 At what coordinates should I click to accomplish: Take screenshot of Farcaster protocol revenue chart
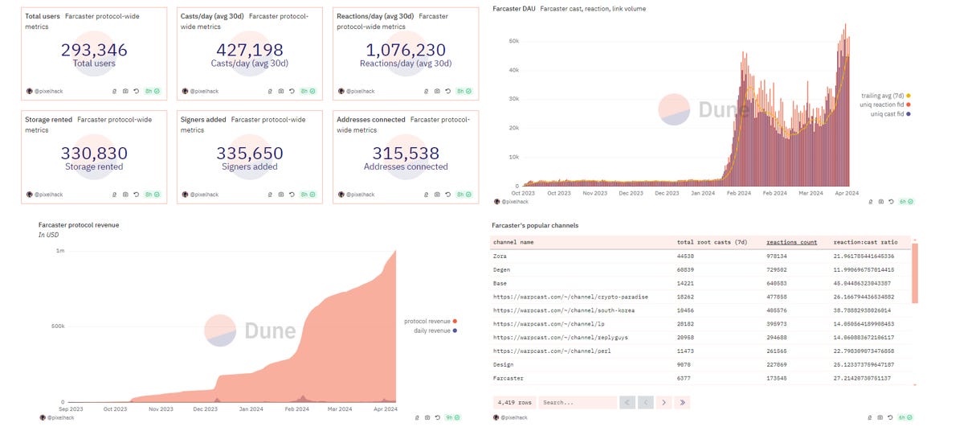click(427, 417)
